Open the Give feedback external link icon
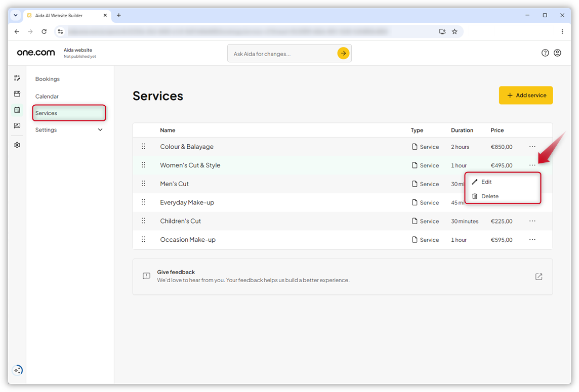 click(x=539, y=277)
